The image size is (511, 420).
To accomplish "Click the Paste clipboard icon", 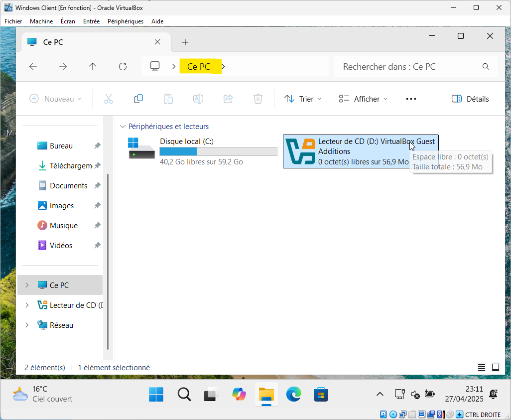I will click(168, 99).
